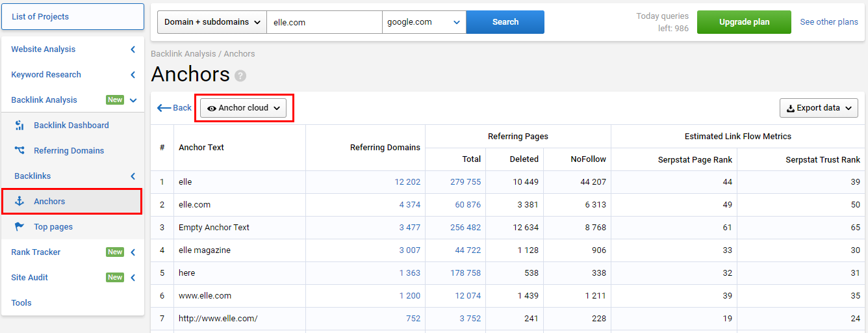Open the Domain + subdomains selector
This screenshot has width=868, height=333.
pyautogui.click(x=212, y=22)
